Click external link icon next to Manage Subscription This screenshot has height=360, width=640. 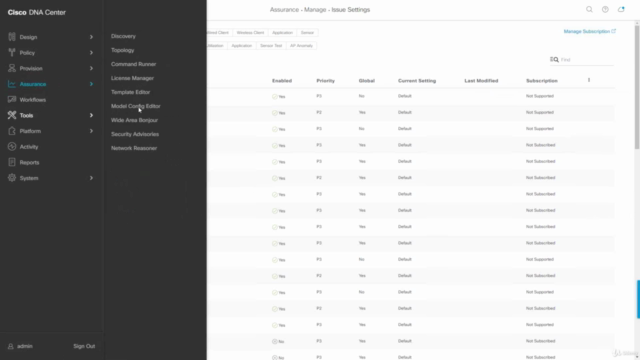point(613,31)
